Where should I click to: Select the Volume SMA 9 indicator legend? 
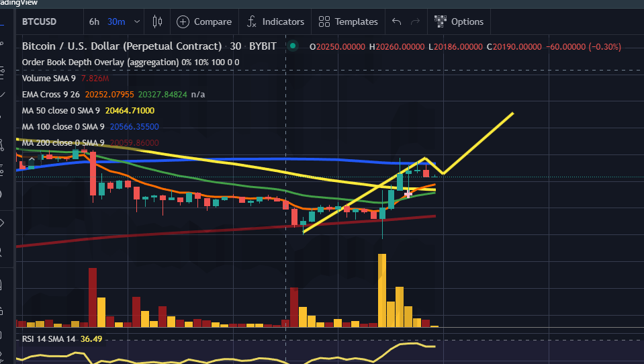pyautogui.click(x=49, y=78)
